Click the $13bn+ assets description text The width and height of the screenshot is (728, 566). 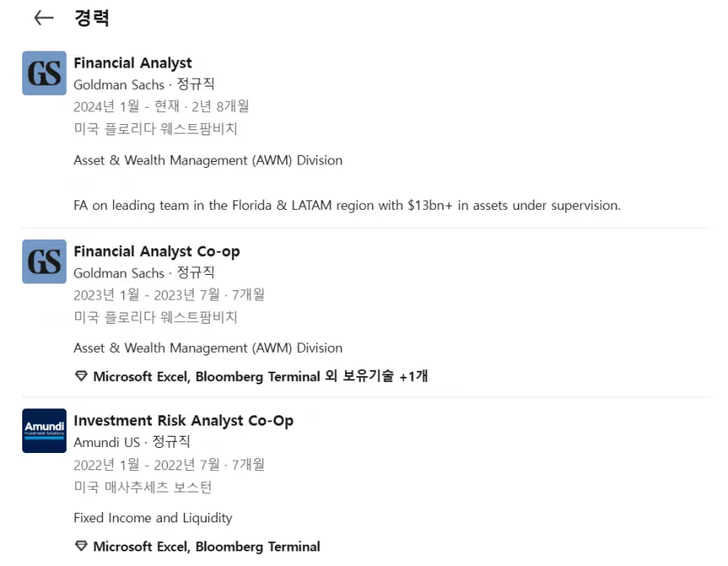pyautogui.click(x=347, y=206)
